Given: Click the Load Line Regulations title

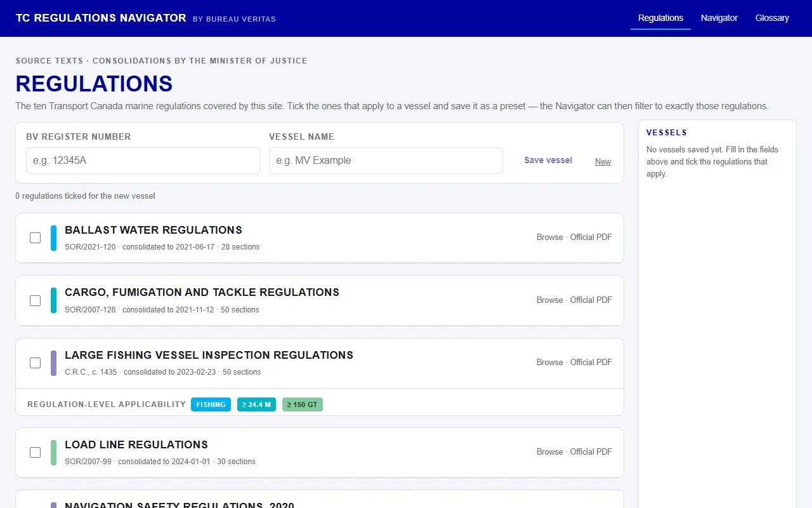Looking at the screenshot, I should click(136, 444).
